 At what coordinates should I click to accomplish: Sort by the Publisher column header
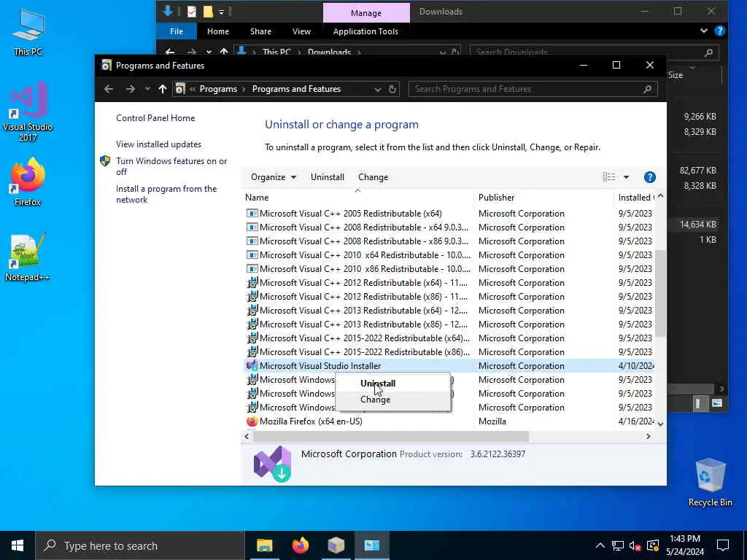tap(543, 197)
